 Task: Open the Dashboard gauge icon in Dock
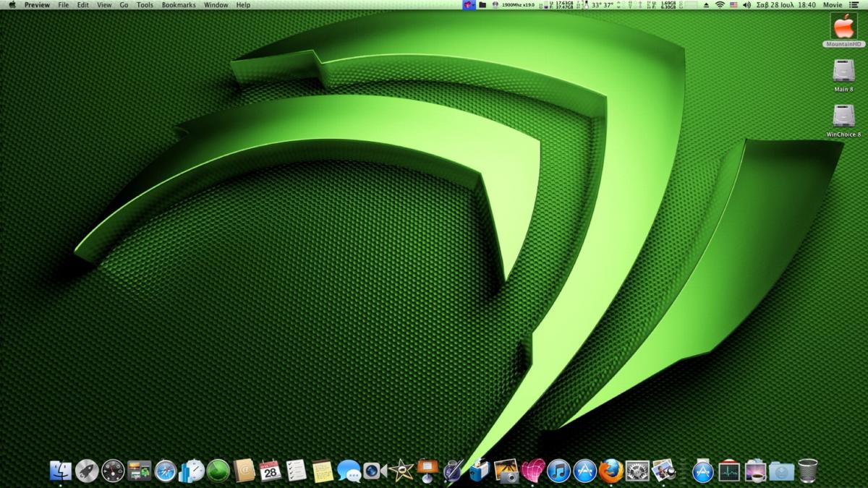(113, 471)
